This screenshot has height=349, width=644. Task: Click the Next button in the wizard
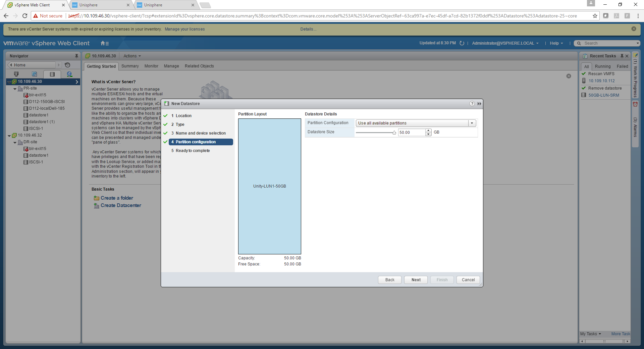click(x=416, y=280)
